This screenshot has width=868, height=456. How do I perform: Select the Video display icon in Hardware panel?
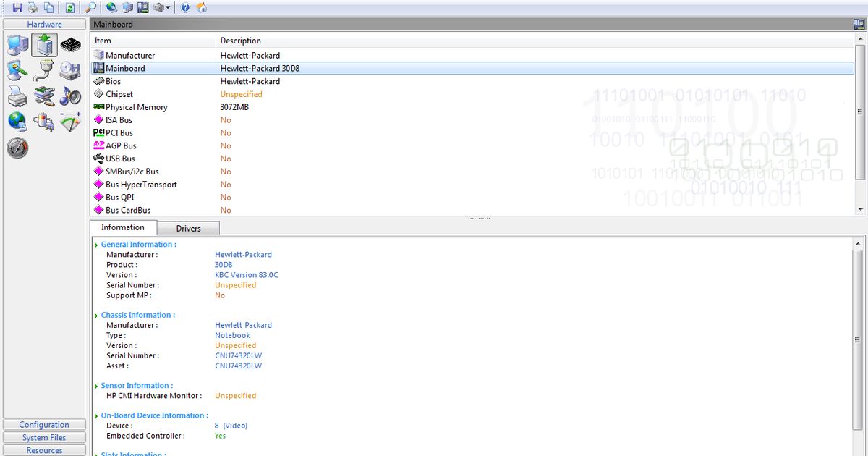[x=17, y=70]
